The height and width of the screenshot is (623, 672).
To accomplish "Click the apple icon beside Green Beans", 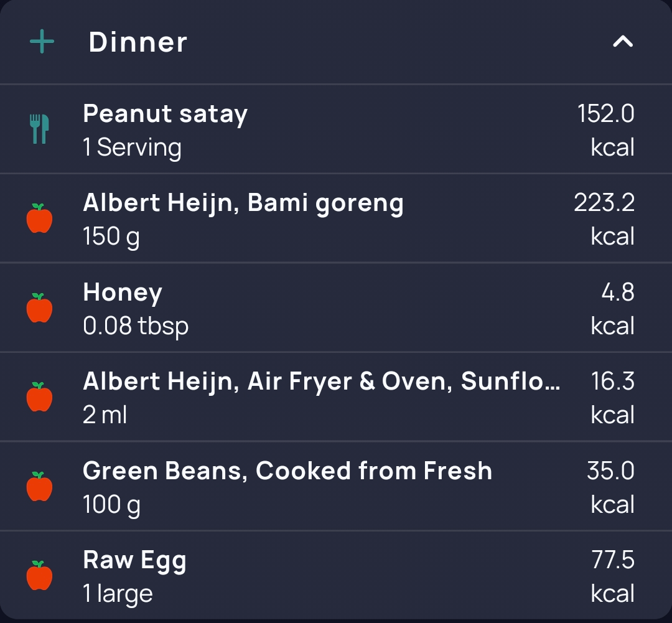I will (x=39, y=486).
